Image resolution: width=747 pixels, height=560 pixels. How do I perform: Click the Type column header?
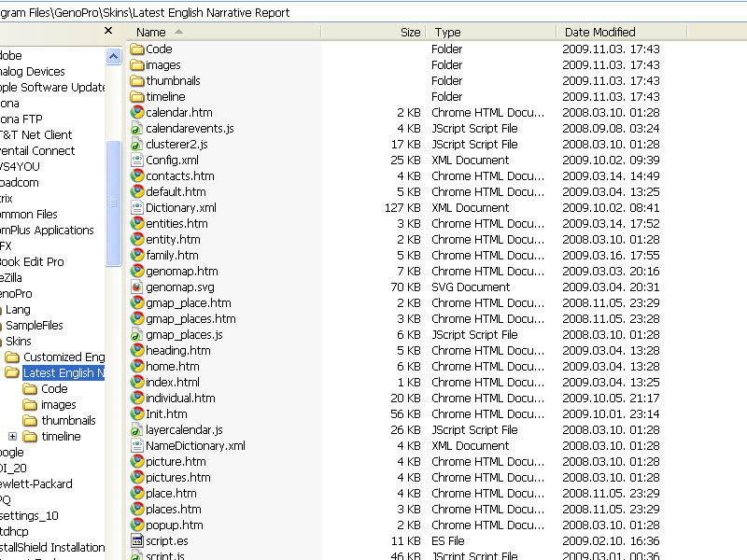[x=448, y=32]
